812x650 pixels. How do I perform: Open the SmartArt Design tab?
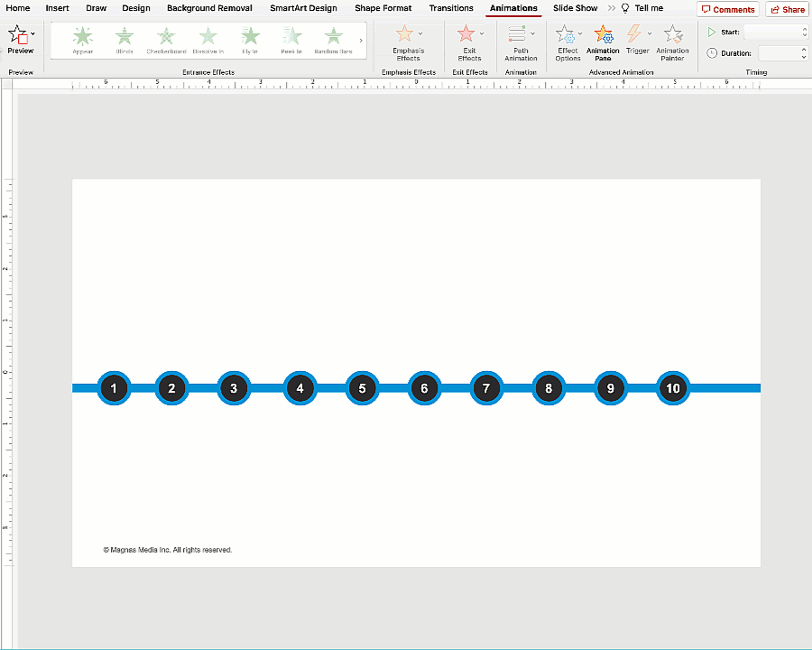(x=303, y=8)
